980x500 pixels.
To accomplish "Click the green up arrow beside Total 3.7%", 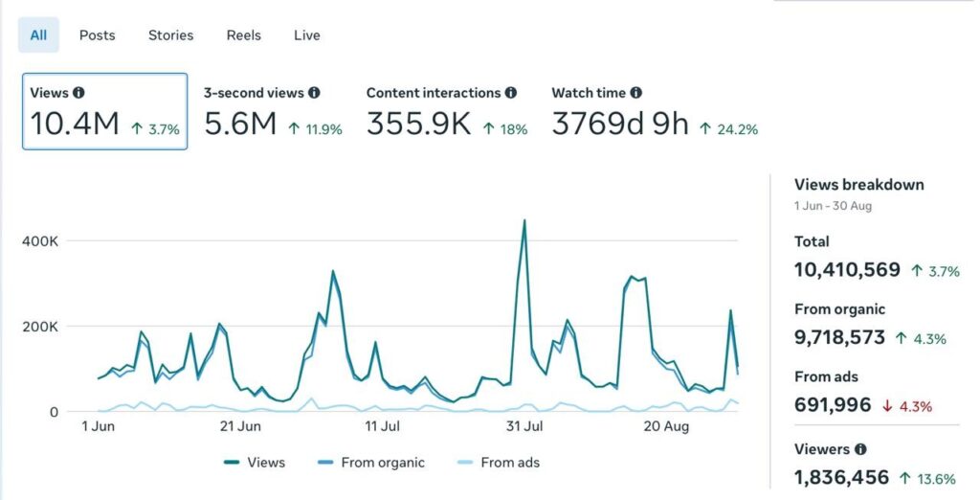I will tap(916, 271).
